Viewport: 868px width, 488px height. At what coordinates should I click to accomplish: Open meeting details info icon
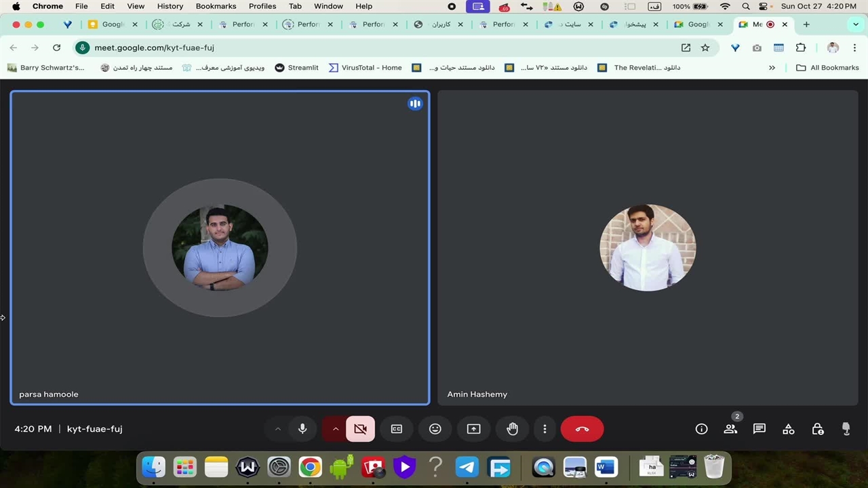702,429
